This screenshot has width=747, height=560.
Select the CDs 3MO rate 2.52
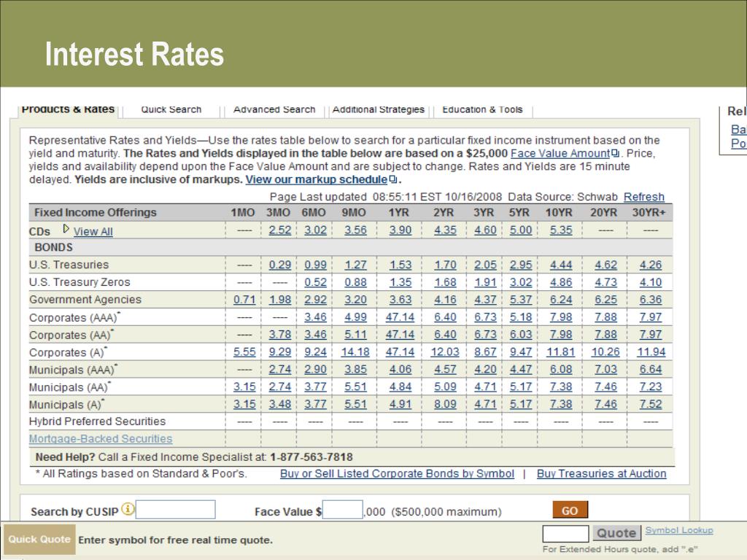279,230
